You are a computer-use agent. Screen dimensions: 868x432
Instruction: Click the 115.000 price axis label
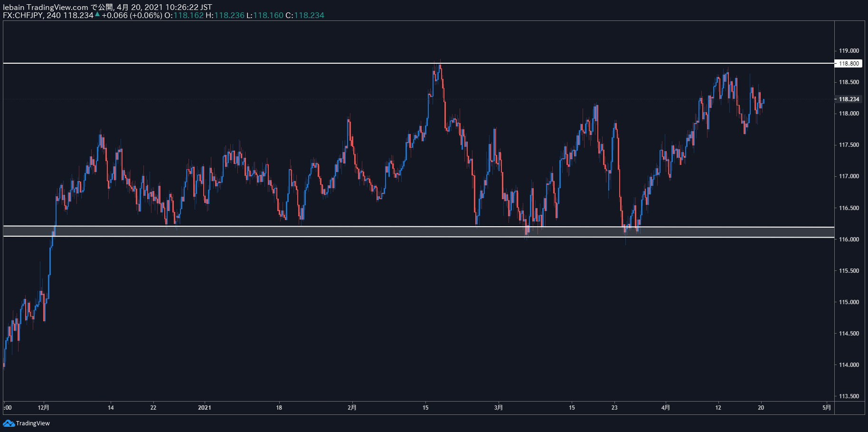click(849, 302)
